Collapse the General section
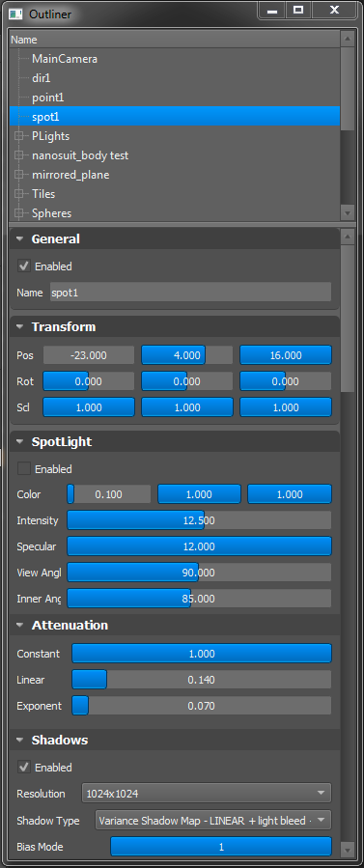This screenshot has width=364, height=868. pos(20,239)
